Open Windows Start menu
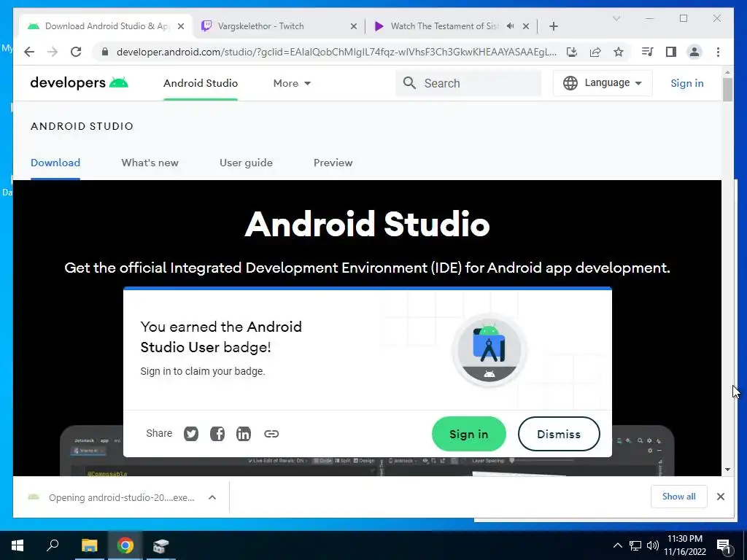Image resolution: width=747 pixels, height=560 pixels. click(18, 545)
